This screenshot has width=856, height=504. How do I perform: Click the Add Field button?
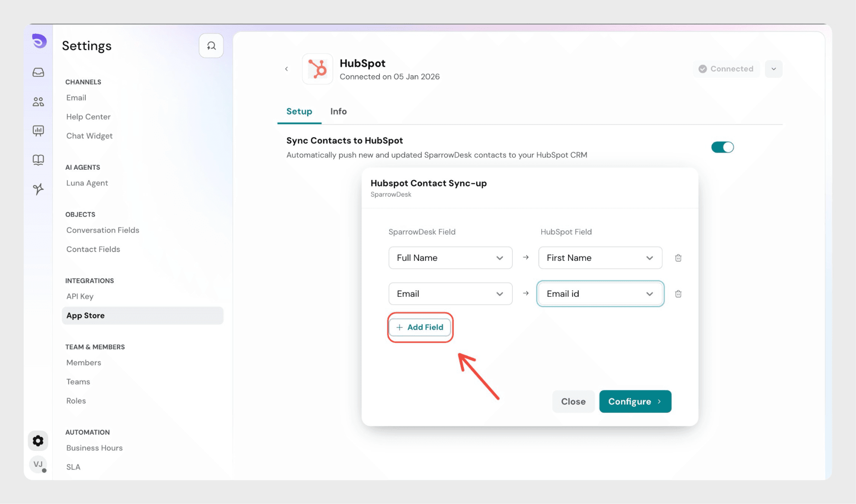pos(420,327)
